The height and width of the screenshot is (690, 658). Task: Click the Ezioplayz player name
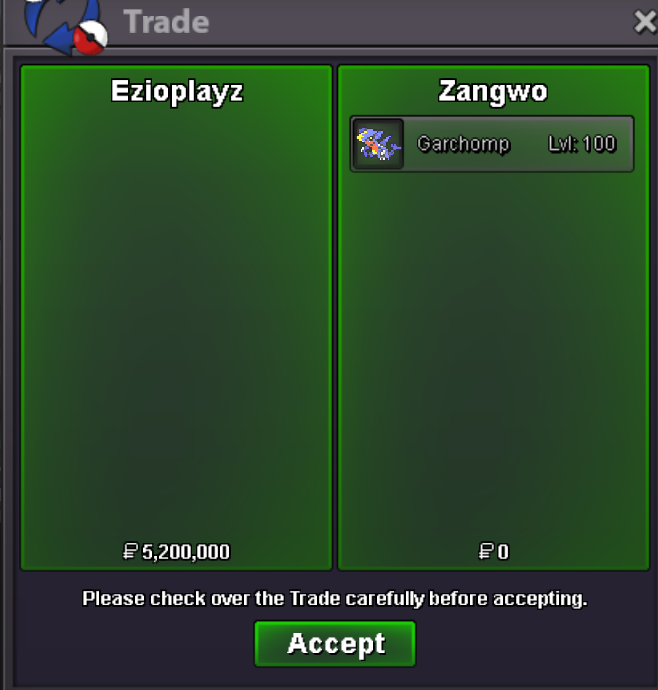coord(176,92)
